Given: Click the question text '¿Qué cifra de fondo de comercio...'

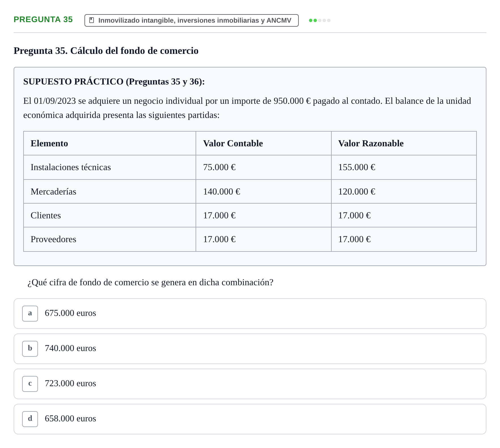Looking at the screenshot, I should pyautogui.click(x=150, y=282).
